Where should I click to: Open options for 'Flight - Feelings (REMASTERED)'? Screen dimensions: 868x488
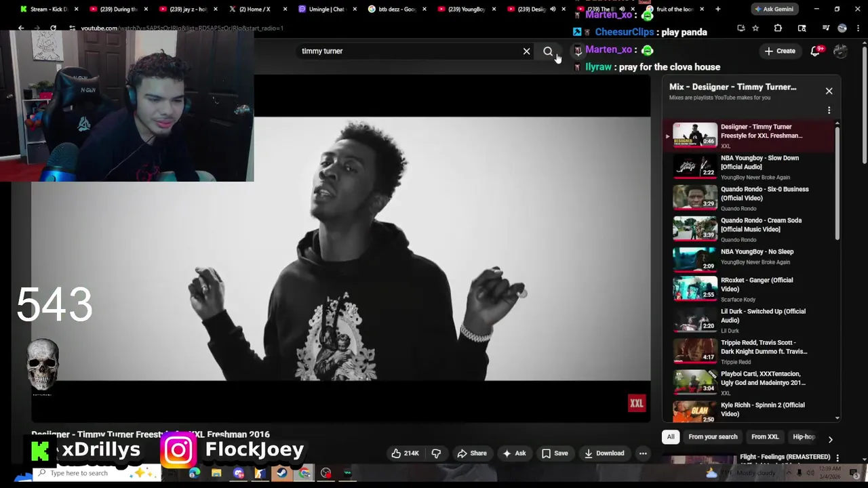tap(837, 457)
